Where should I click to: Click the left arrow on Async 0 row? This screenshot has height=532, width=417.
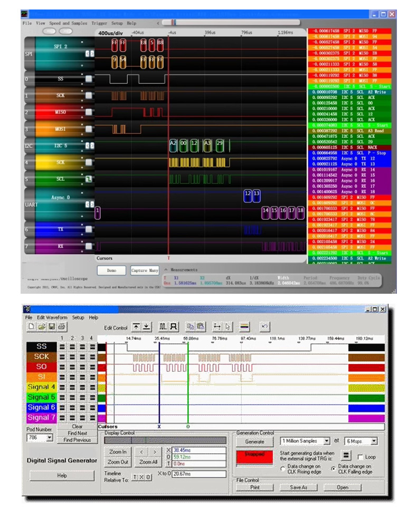click(87, 204)
